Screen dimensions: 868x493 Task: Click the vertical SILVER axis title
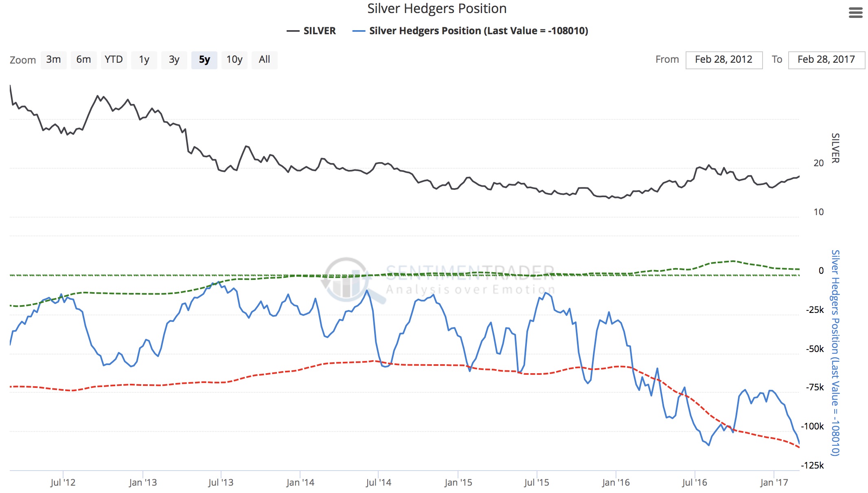pyautogui.click(x=835, y=148)
